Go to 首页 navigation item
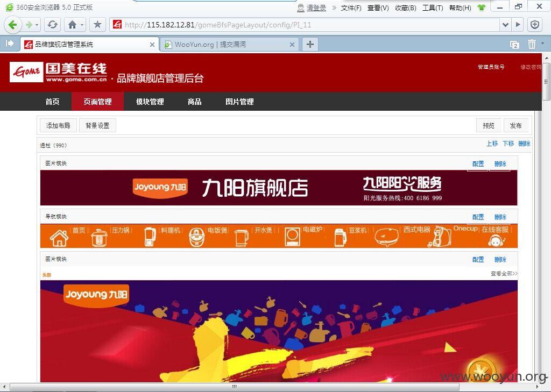551x392 pixels. tap(52, 102)
